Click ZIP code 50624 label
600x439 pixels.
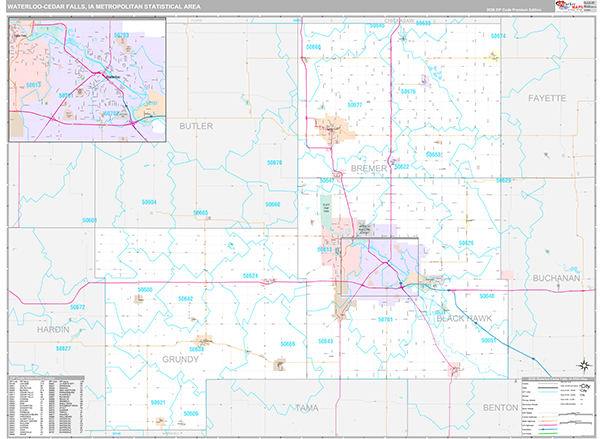(x=250, y=275)
